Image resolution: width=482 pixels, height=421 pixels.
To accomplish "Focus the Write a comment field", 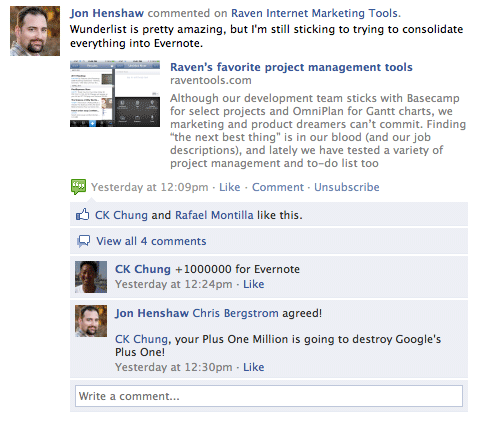I will coord(269,396).
